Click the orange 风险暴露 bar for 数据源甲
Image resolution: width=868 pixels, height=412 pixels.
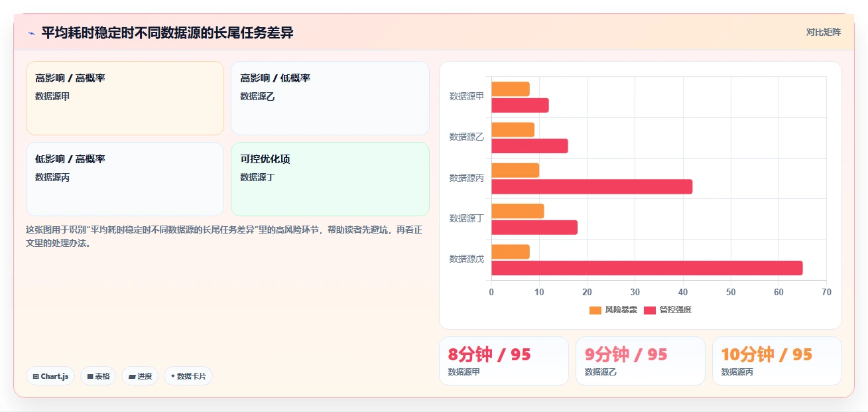pos(510,89)
